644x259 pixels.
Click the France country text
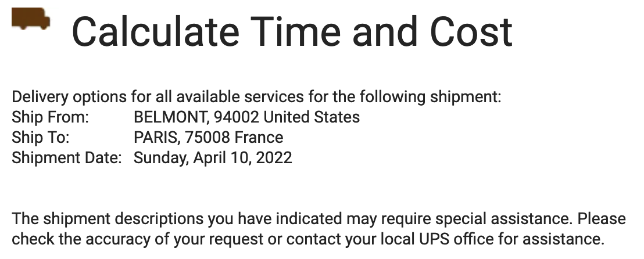tap(258, 137)
